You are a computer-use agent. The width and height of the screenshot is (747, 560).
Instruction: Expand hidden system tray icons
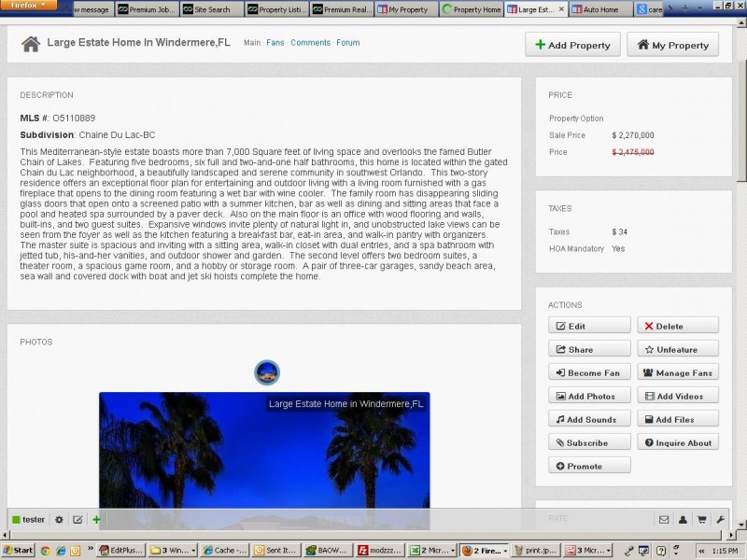point(701,551)
